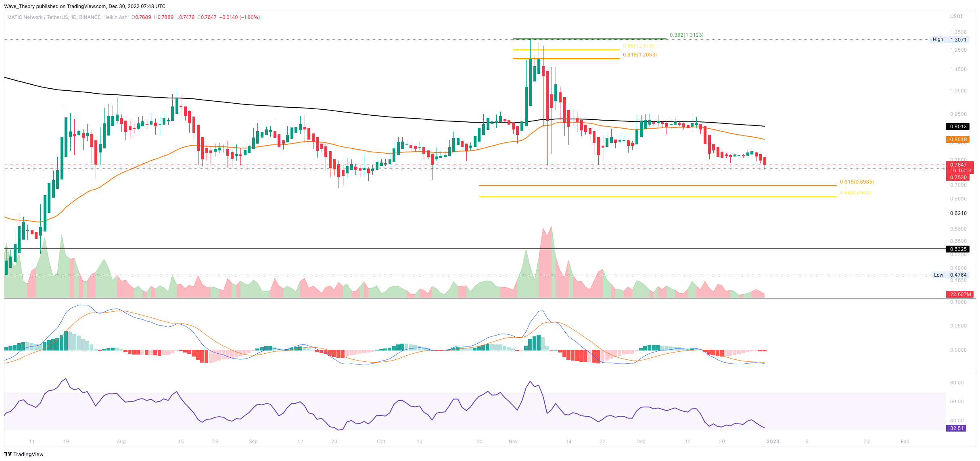Open the USDT currency label on price axis
980x461 pixels.
956,17
